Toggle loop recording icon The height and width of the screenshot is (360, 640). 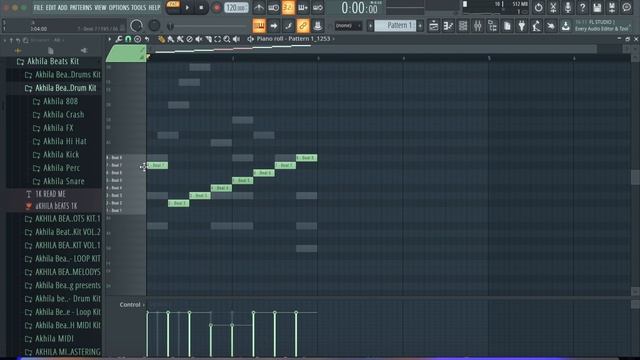click(x=318, y=7)
